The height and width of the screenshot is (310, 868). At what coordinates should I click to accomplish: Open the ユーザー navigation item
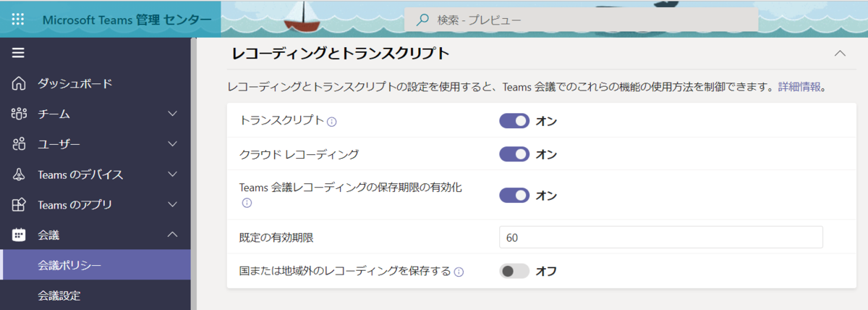pos(95,144)
